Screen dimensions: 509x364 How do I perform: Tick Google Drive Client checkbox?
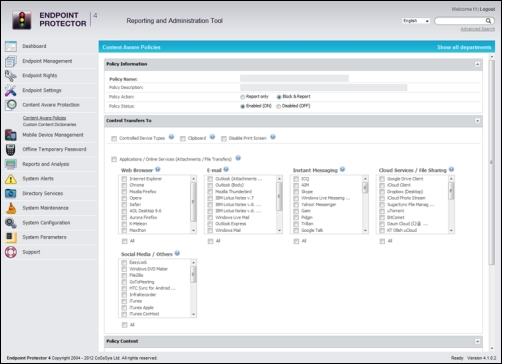382,179
